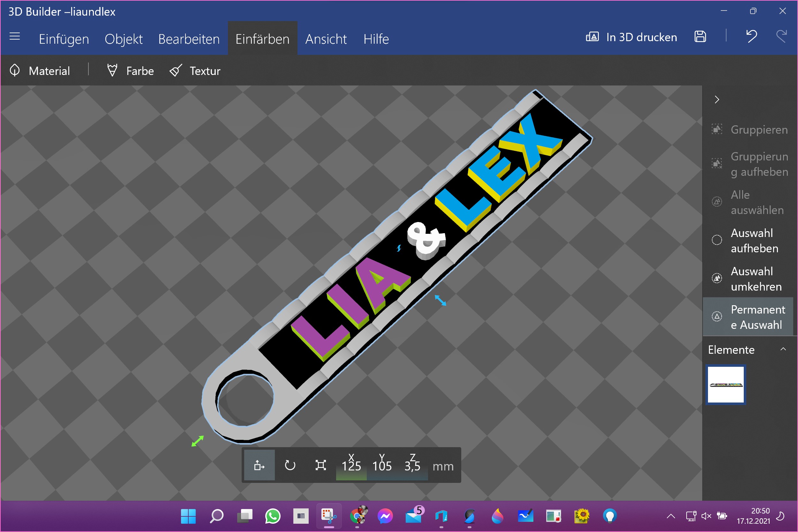Click the green scale handle arrow
This screenshot has height=532, width=798.
tap(198, 441)
